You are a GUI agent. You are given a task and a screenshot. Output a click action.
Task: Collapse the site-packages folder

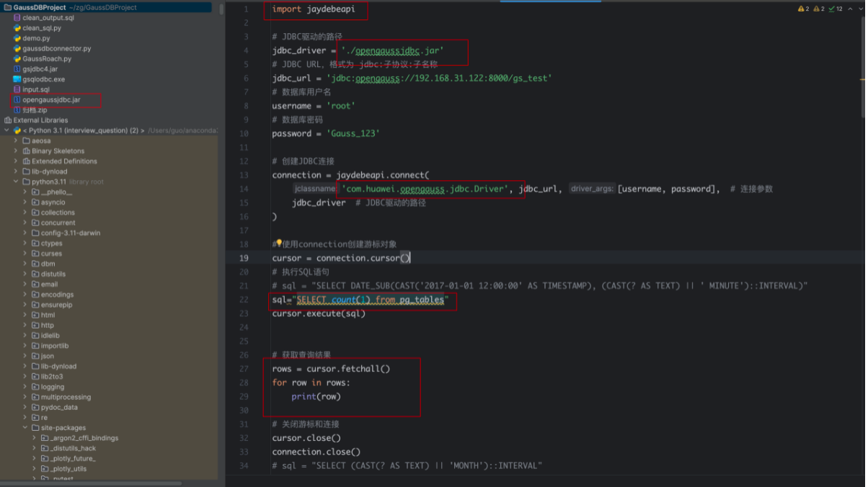click(x=25, y=427)
